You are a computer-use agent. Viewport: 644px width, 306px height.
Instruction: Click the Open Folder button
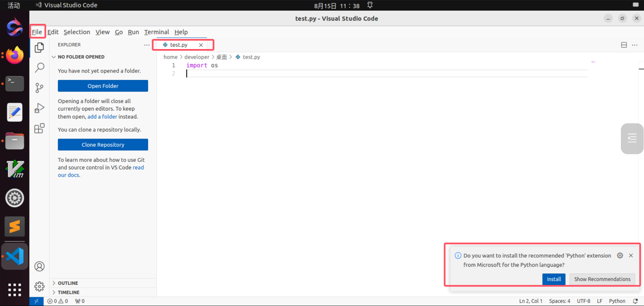click(x=103, y=86)
